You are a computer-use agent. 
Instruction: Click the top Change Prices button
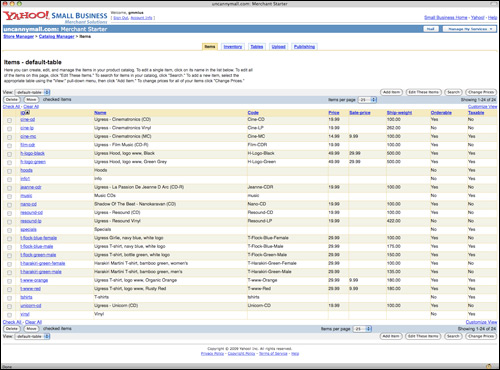[481, 92]
